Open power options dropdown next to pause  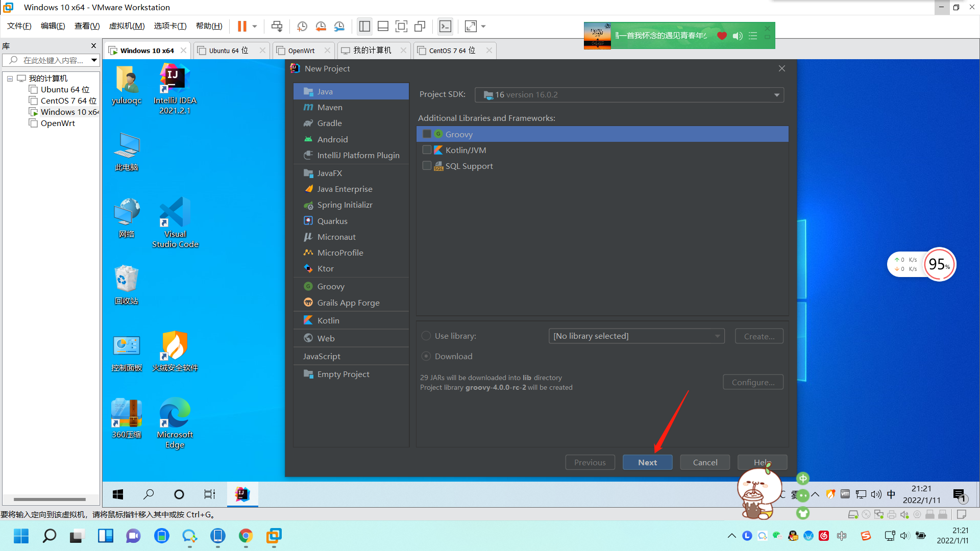point(254,26)
